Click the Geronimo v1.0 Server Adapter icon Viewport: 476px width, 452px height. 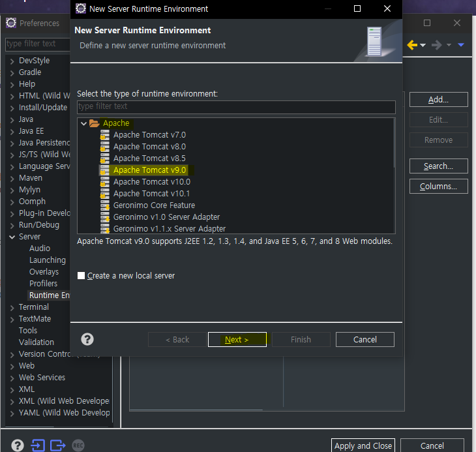click(x=105, y=217)
